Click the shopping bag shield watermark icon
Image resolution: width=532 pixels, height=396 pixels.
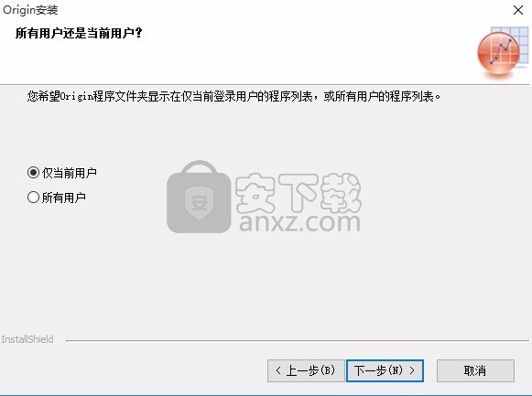tap(199, 198)
